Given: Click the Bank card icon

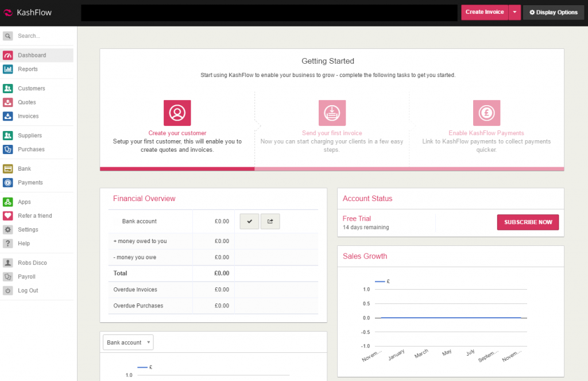Looking at the screenshot, I should pos(8,168).
